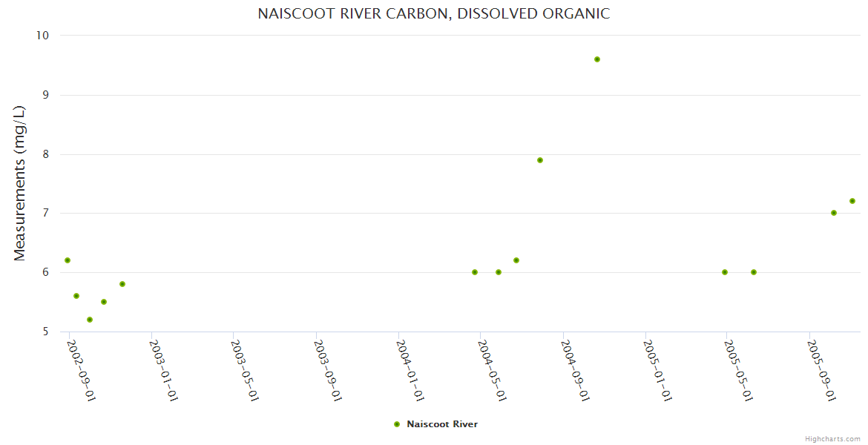Toggle the Naiscoot River series legend marker
The height and width of the screenshot is (445, 868).
coord(397,424)
